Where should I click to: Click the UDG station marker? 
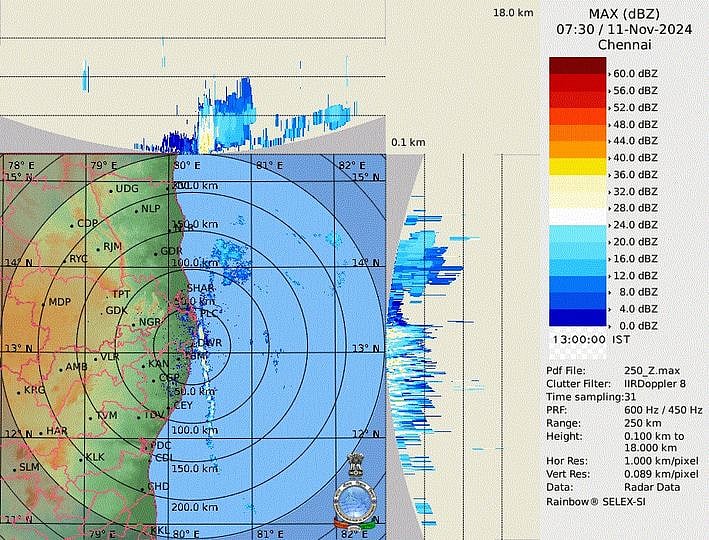coord(110,189)
